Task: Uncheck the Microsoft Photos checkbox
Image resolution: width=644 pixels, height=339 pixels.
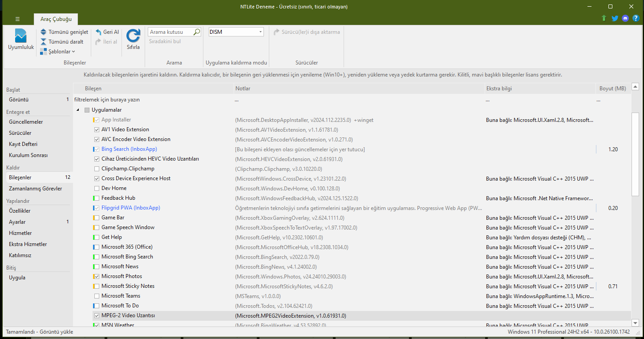Action: click(x=97, y=276)
